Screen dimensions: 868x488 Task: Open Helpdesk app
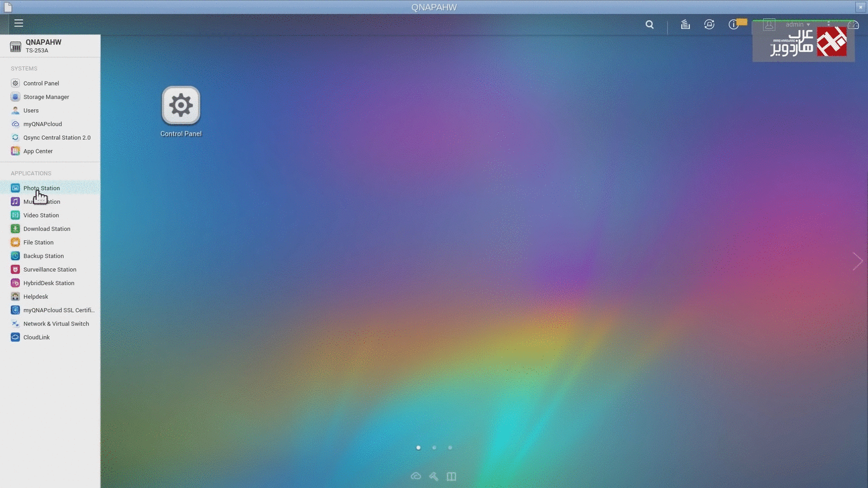[50, 297]
